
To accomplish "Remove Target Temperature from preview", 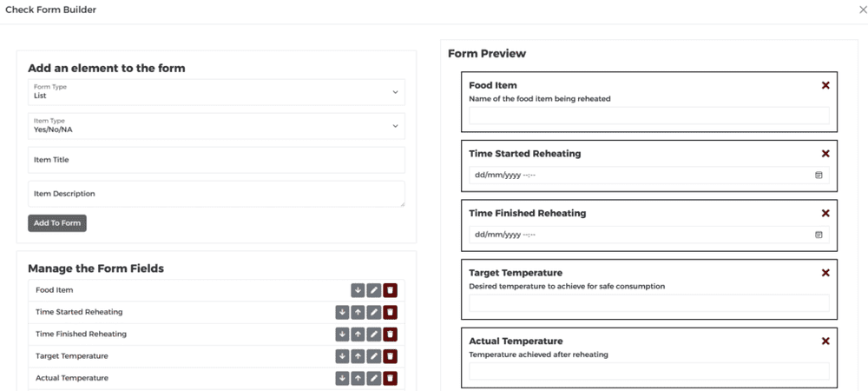I will point(825,273).
